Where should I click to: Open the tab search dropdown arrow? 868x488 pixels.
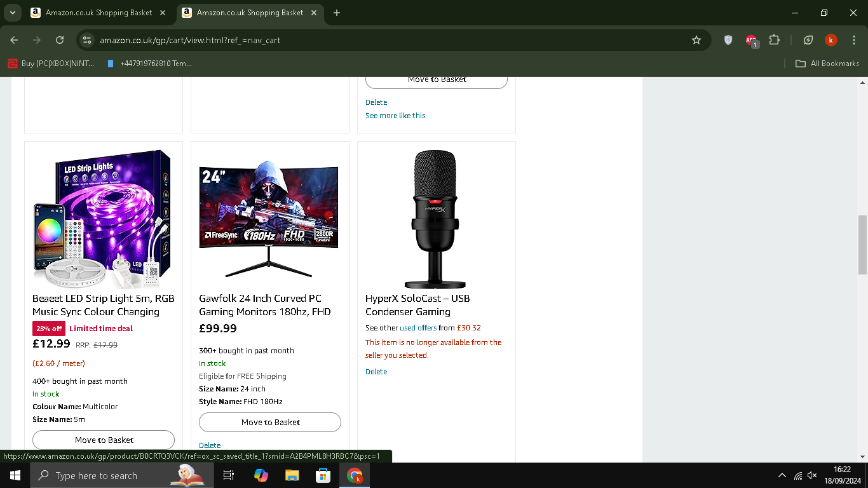(x=12, y=13)
